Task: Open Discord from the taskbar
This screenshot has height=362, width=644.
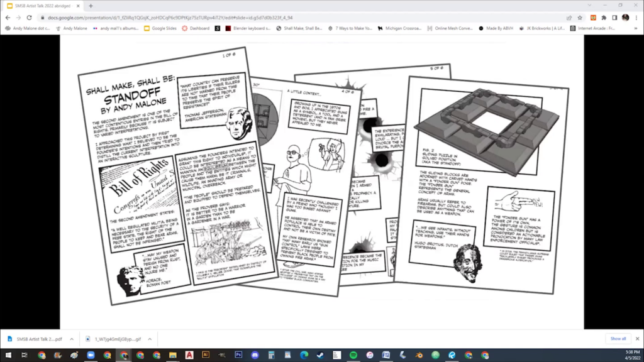Action: pos(255,355)
